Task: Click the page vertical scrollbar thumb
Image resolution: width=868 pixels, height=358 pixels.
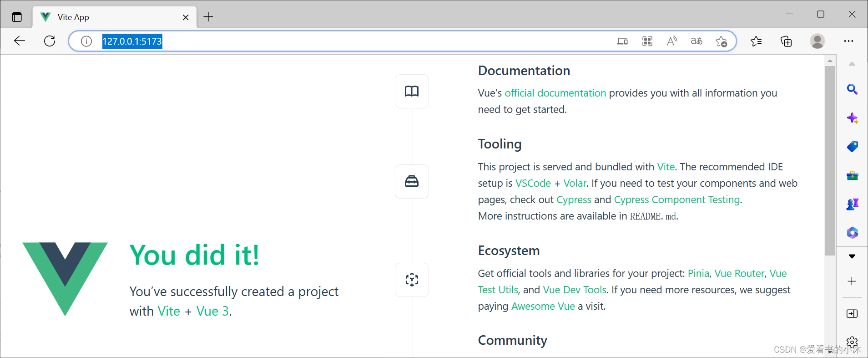Action: (830, 160)
